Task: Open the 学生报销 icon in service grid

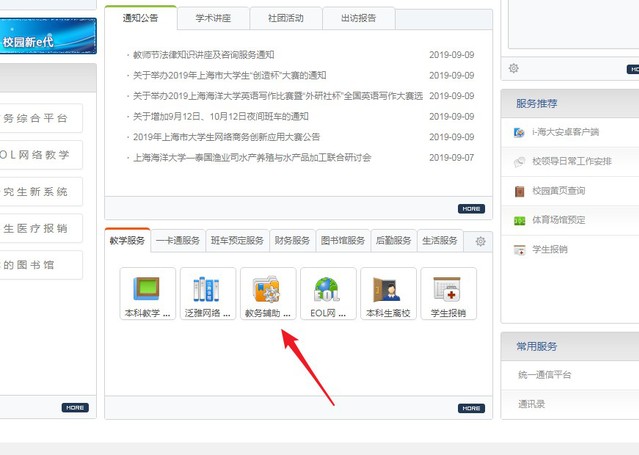Action: tap(448, 293)
